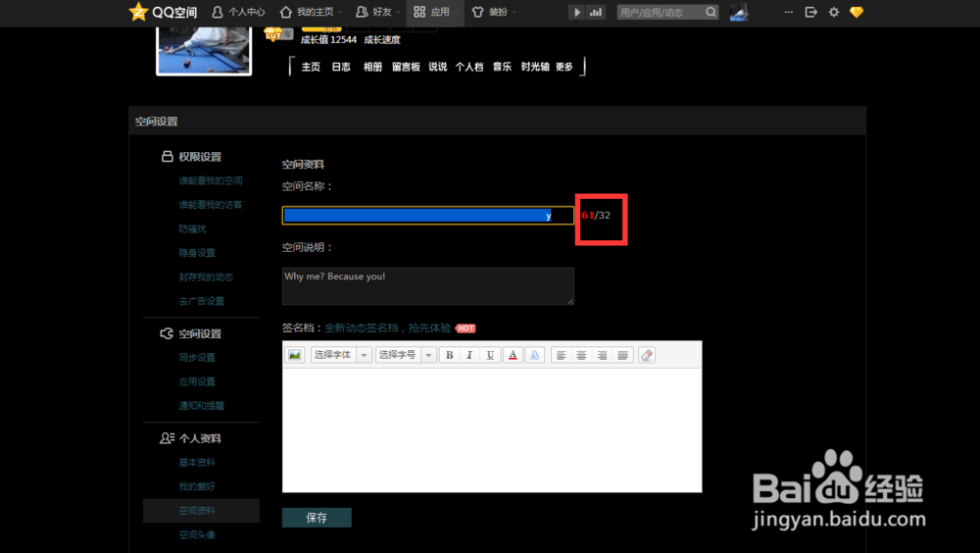
Task: Open the small user avatar in top bar
Action: pos(739,12)
